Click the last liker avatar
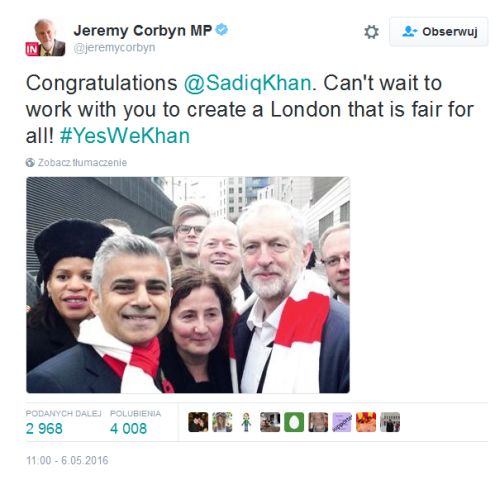The image size is (500, 480). (x=390, y=422)
